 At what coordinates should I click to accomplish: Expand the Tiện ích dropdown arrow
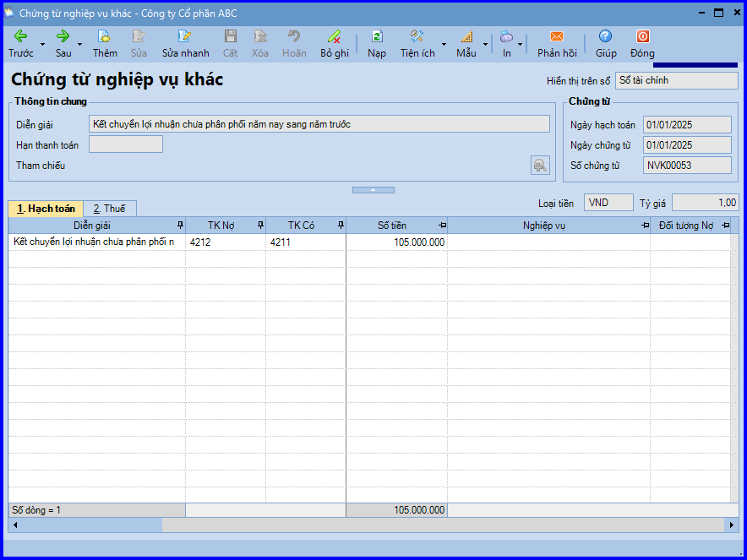pyautogui.click(x=444, y=44)
